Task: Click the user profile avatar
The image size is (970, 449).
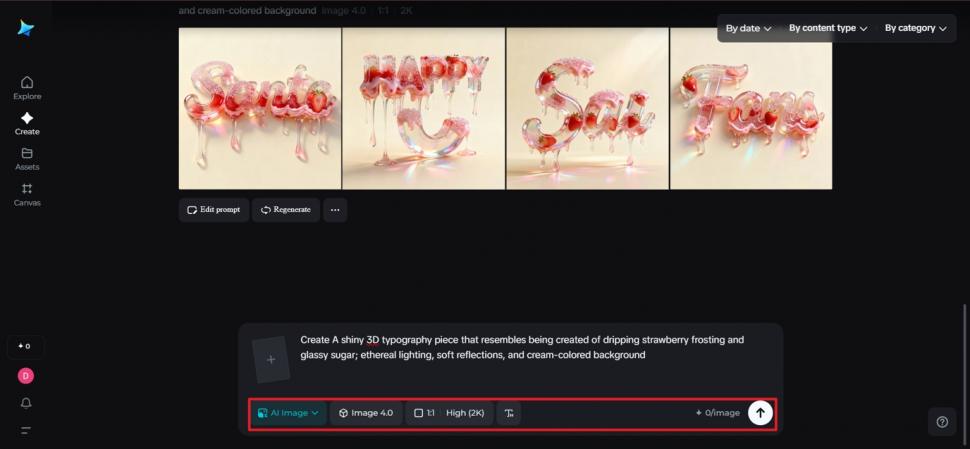Action: [x=26, y=376]
